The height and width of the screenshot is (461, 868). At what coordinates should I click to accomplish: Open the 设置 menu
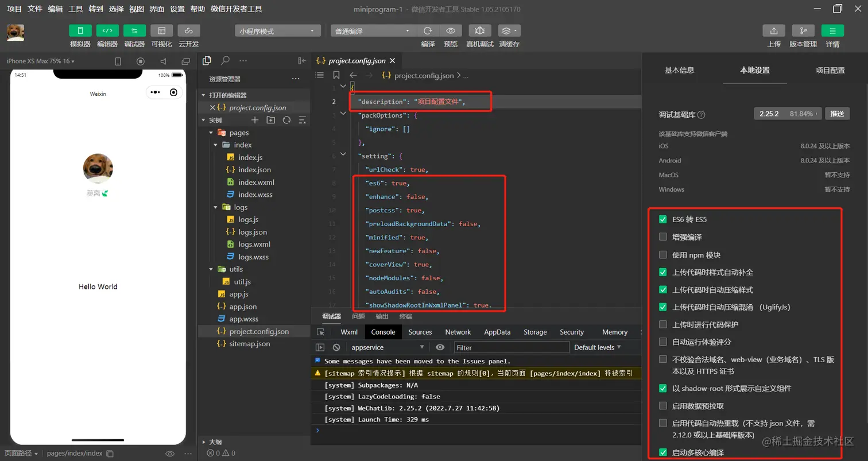tap(177, 9)
